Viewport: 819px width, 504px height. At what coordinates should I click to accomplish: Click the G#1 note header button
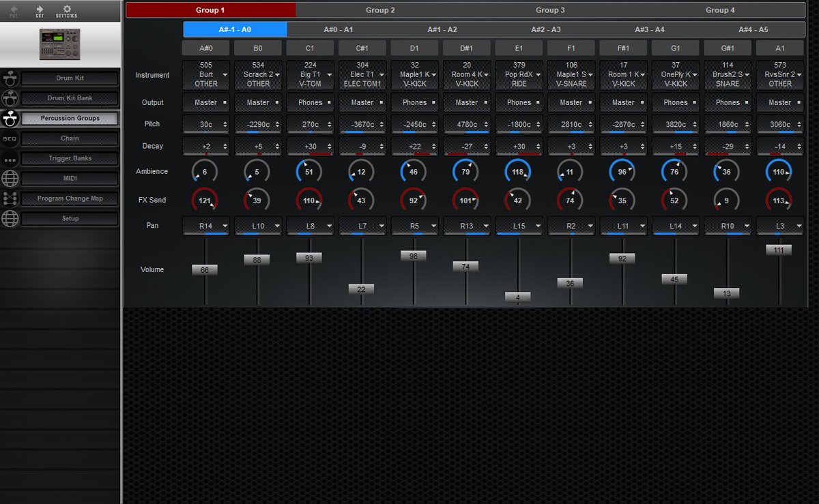click(x=728, y=48)
